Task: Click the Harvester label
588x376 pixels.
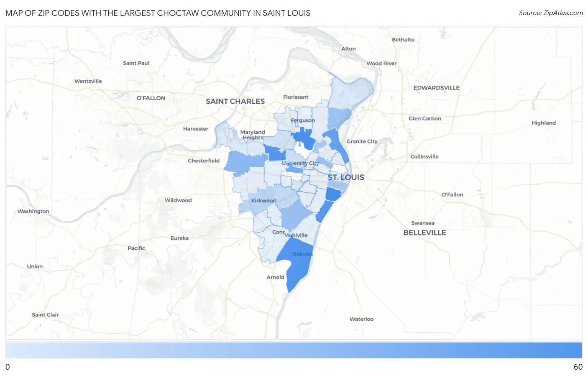Action: [x=196, y=129]
